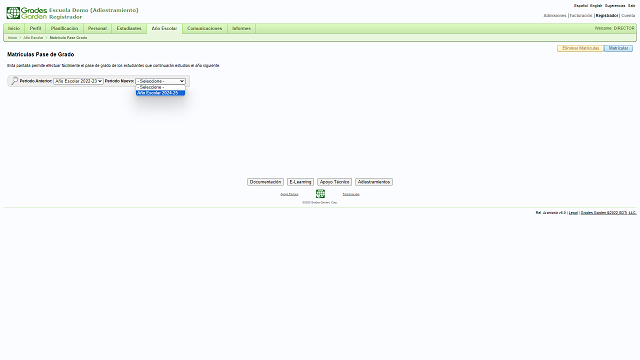Click the footer link left of the green icon
The width and height of the screenshot is (640, 360).
click(x=289, y=194)
